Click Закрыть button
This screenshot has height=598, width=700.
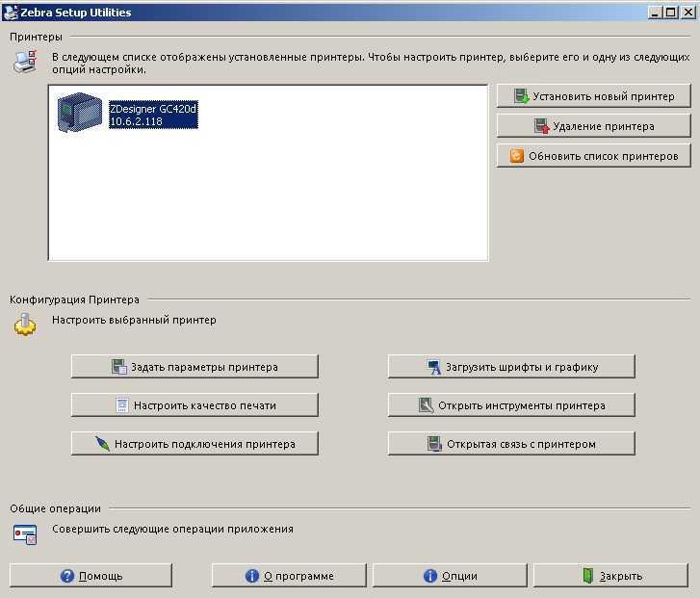610,576
